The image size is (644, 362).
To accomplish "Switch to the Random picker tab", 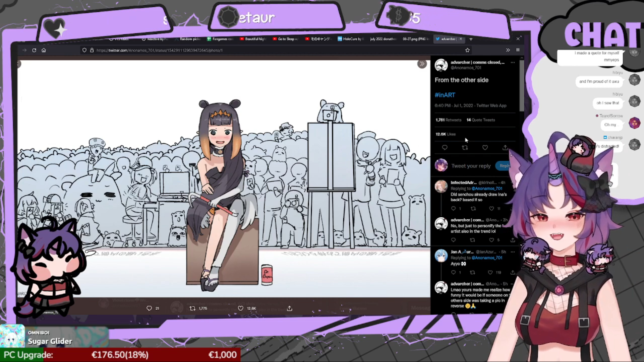I will pyautogui.click(x=187, y=39).
